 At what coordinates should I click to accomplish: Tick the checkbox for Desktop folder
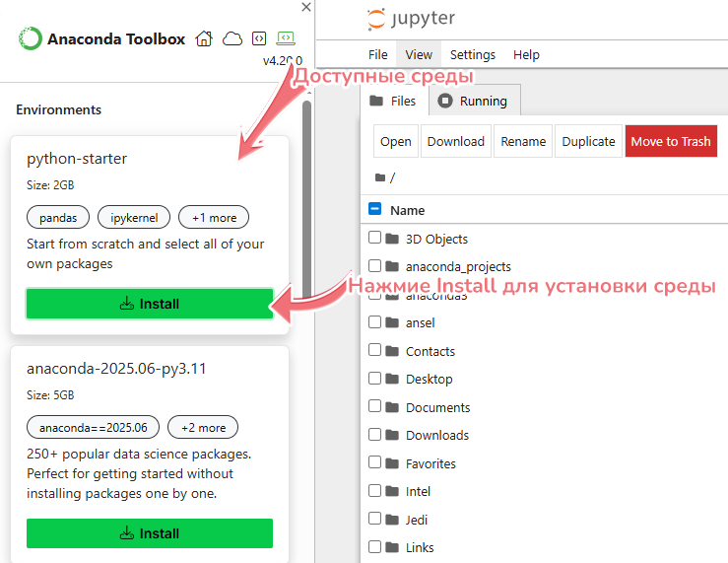pos(374,379)
